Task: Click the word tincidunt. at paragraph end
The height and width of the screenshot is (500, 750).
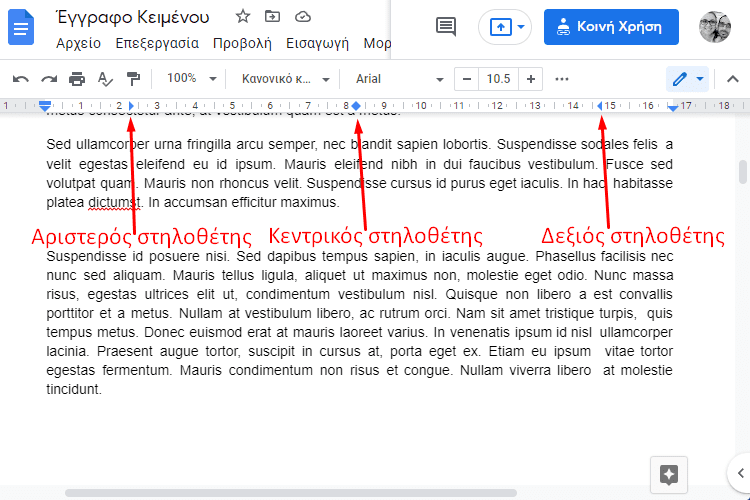Action: click(74, 389)
